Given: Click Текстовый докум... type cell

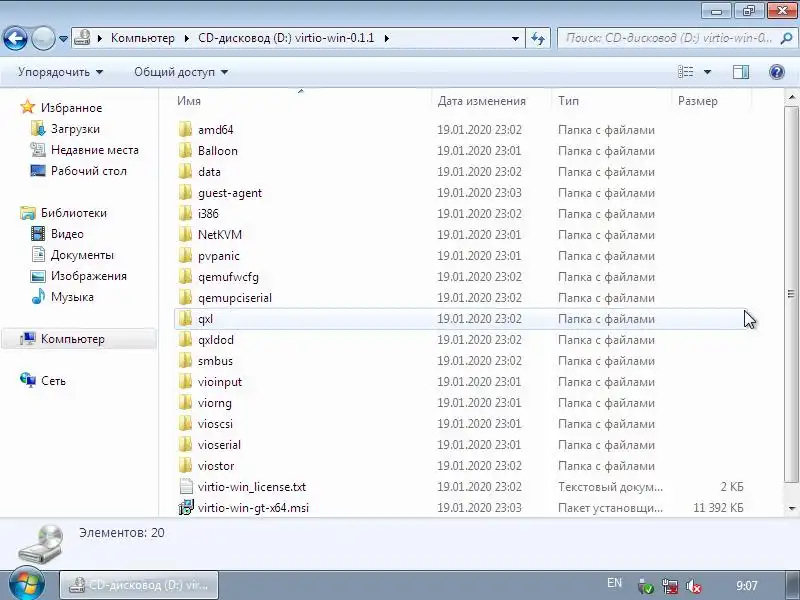Looking at the screenshot, I should [x=610, y=487].
